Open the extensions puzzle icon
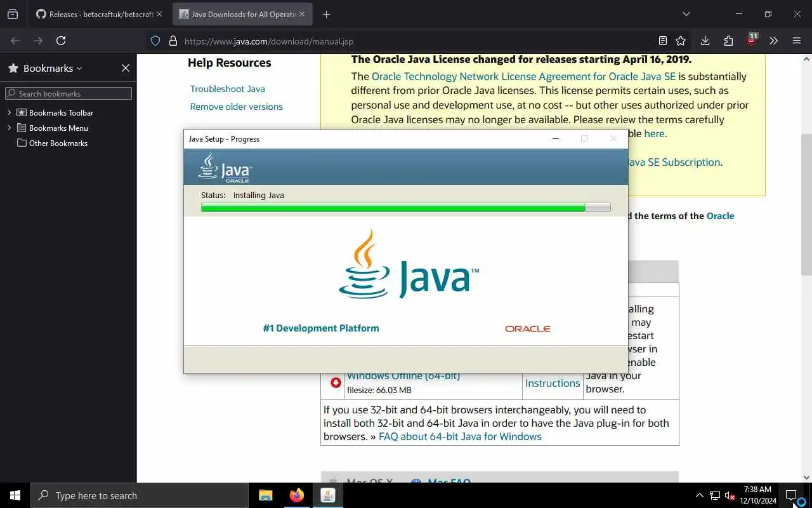The width and height of the screenshot is (812, 508). (728, 41)
